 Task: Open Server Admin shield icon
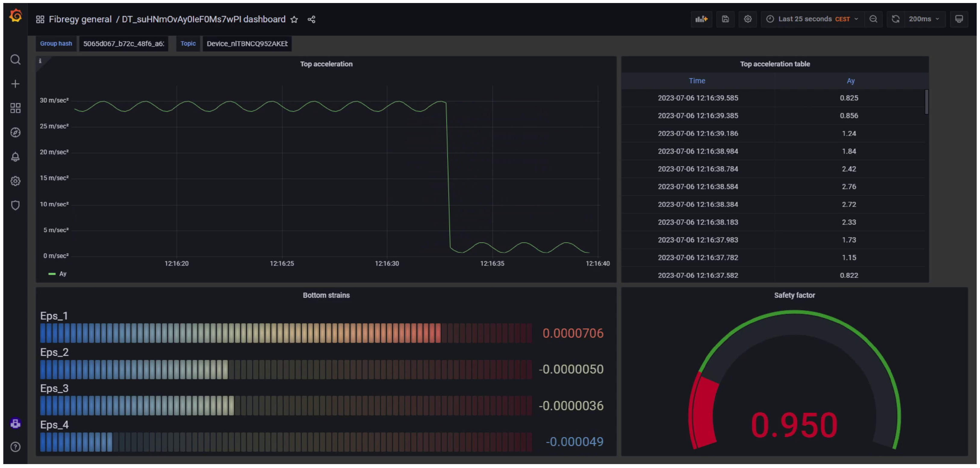click(x=15, y=206)
